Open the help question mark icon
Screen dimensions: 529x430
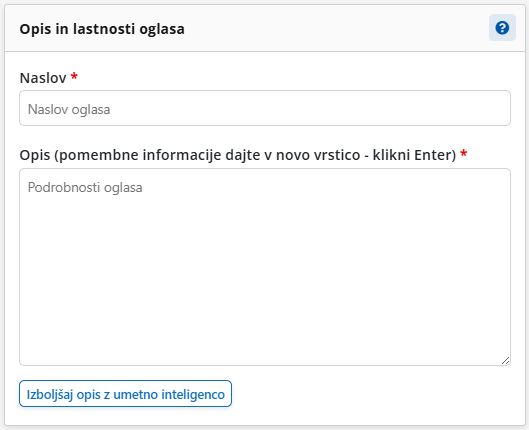pos(502,28)
